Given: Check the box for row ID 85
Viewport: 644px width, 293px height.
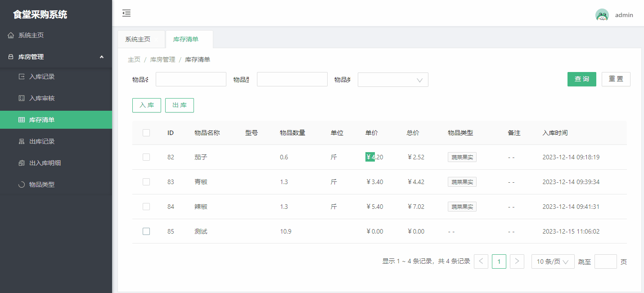Looking at the screenshot, I should (146, 231).
